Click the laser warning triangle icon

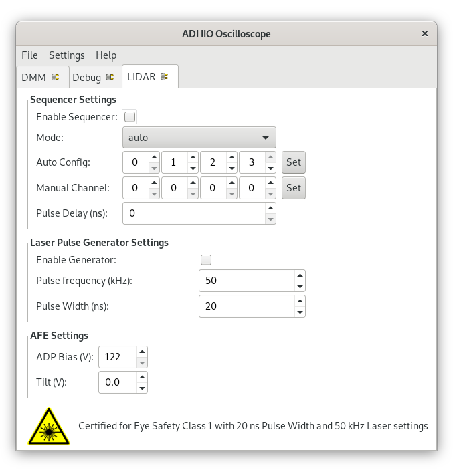tap(49, 427)
